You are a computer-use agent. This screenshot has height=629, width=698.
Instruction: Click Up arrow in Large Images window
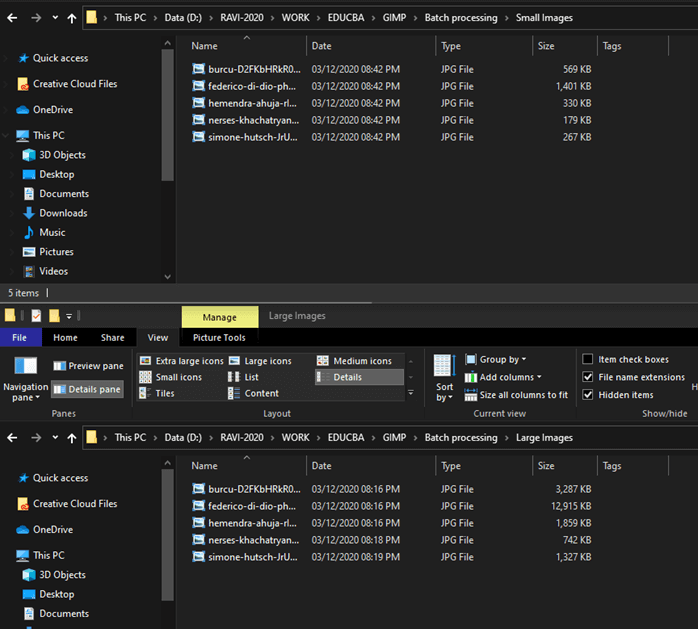pos(71,438)
